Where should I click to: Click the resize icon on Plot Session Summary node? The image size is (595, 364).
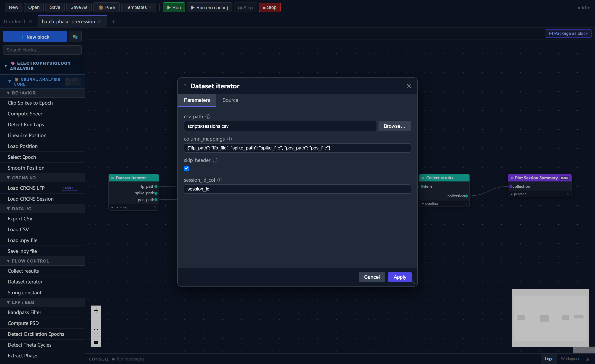coord(568,194)
